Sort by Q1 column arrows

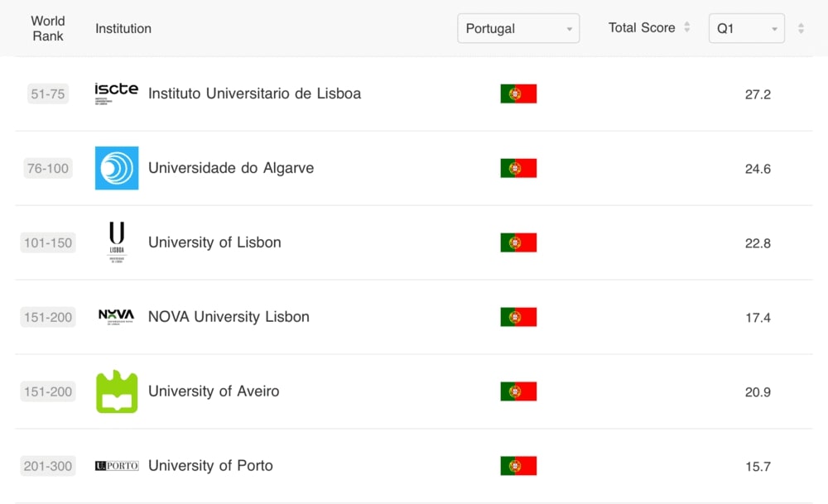(x=801, y=28)
